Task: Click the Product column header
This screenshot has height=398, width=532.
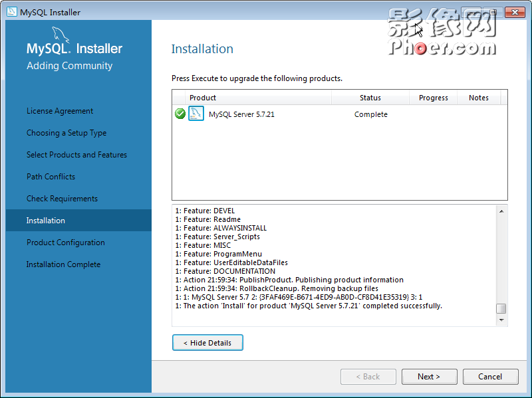Action: click(x=258, y=98)
